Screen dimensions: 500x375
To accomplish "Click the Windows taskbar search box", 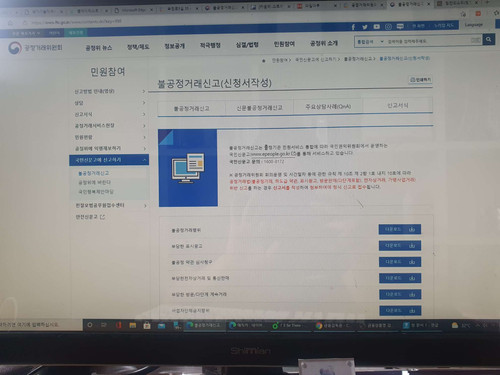I will click(41, 324).
